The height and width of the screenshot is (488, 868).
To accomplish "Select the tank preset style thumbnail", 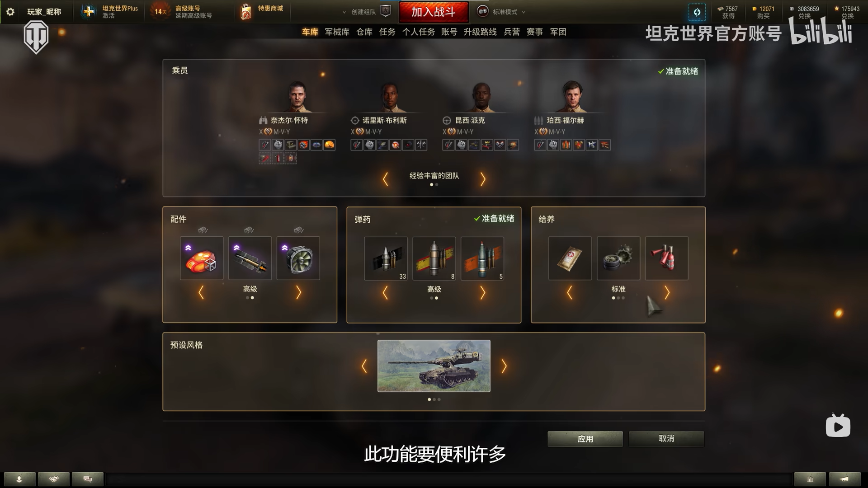I will [434, 366].
